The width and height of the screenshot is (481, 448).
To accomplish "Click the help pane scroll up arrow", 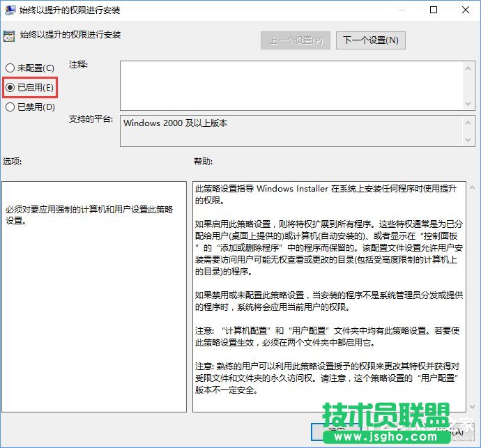I will coord(473,187).
